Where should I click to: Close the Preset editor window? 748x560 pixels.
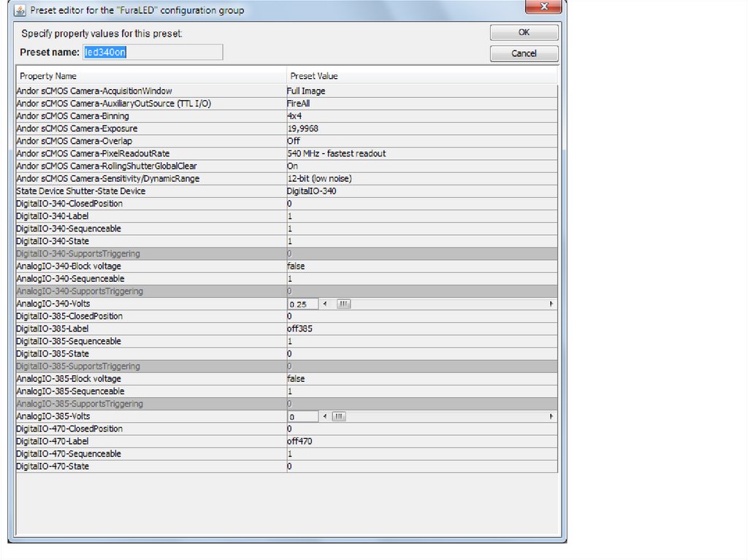click(543, 7)
